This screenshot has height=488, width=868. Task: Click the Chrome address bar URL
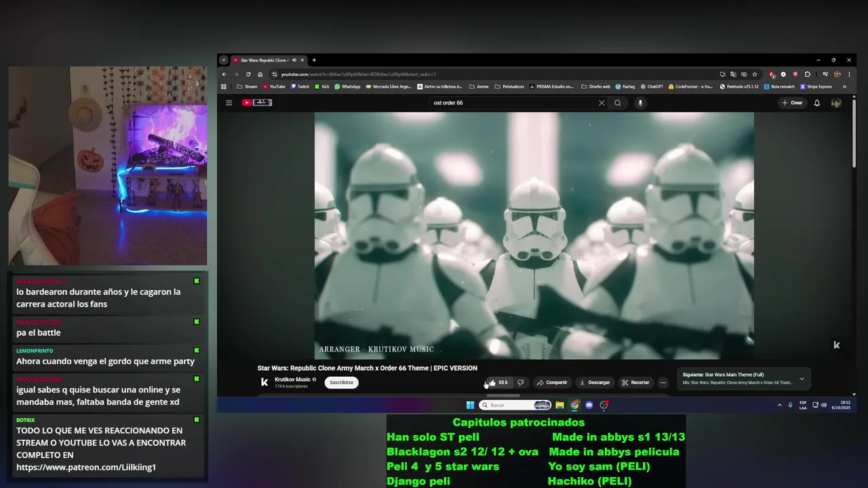358,75
